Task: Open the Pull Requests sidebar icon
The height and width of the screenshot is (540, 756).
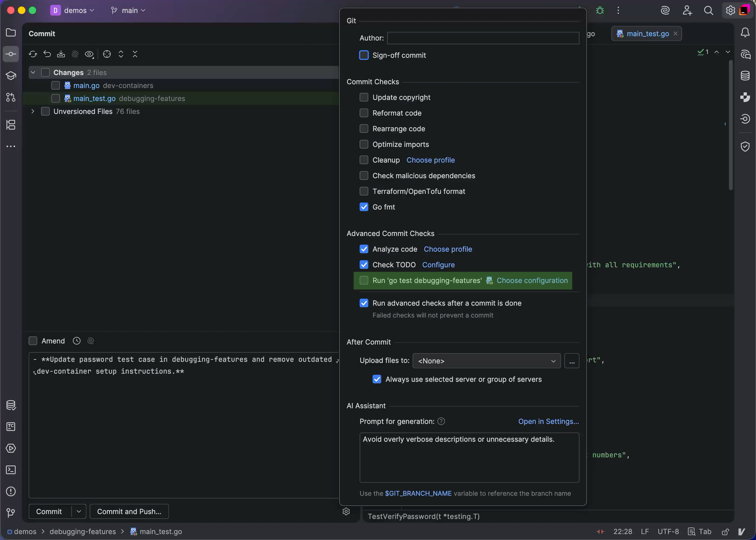Action: pyautogui.click(x=11, y=97)
